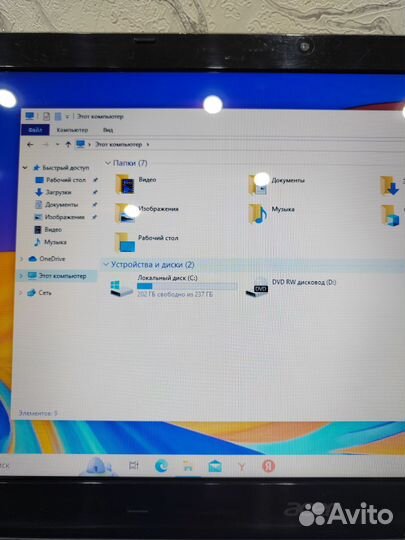This screenshot has height=540, width=405.
Task: Toggle pin next to sidebar Документы
Action: point(95,205)
